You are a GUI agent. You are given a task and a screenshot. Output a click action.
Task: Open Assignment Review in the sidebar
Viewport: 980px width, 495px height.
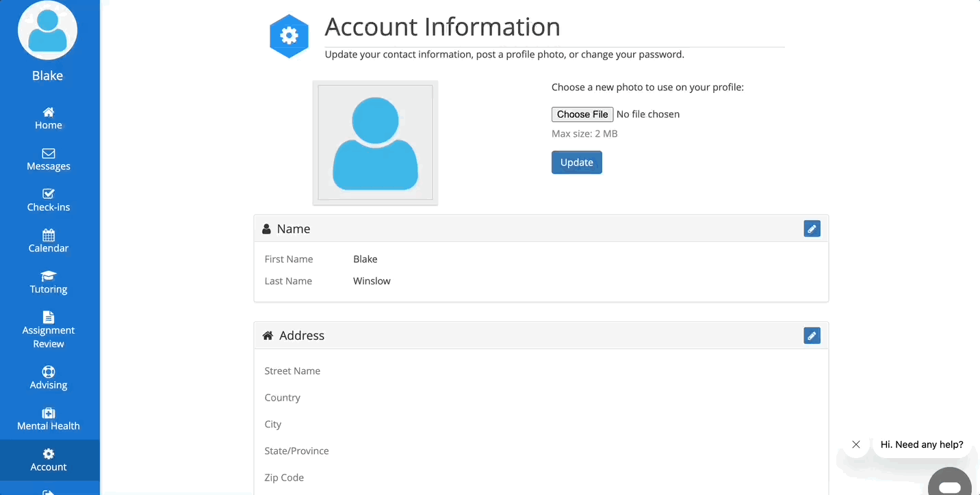point(48,330)
